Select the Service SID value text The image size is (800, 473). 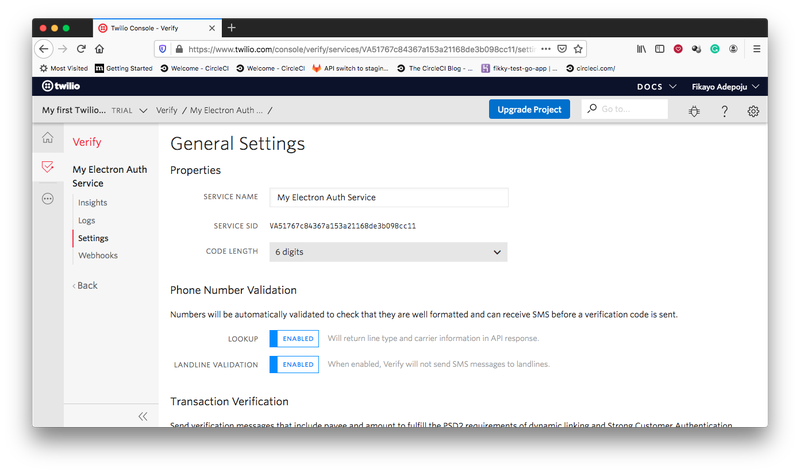coord(342,226)
